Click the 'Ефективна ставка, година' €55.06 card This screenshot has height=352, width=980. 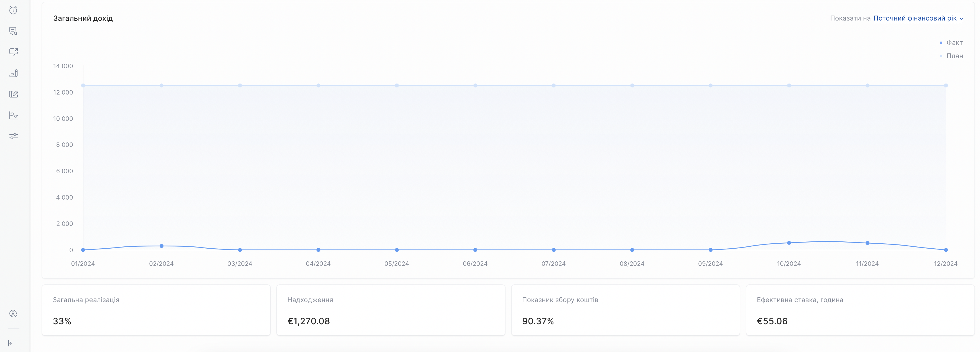pos(860,310)
